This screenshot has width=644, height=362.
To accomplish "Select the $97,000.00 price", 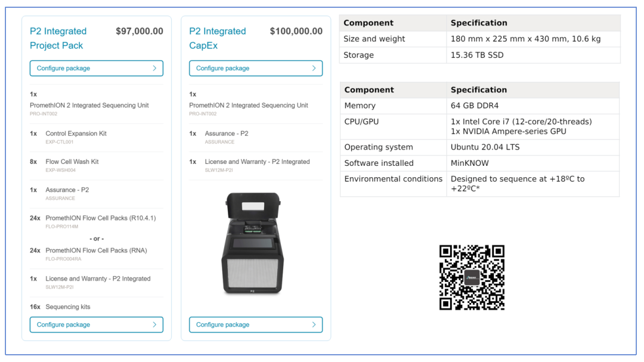I will point(139,31).
